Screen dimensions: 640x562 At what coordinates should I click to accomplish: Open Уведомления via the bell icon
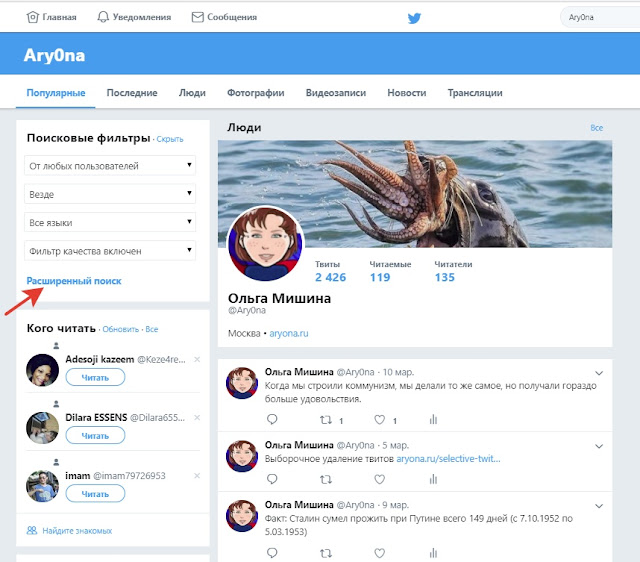(103, 17)
